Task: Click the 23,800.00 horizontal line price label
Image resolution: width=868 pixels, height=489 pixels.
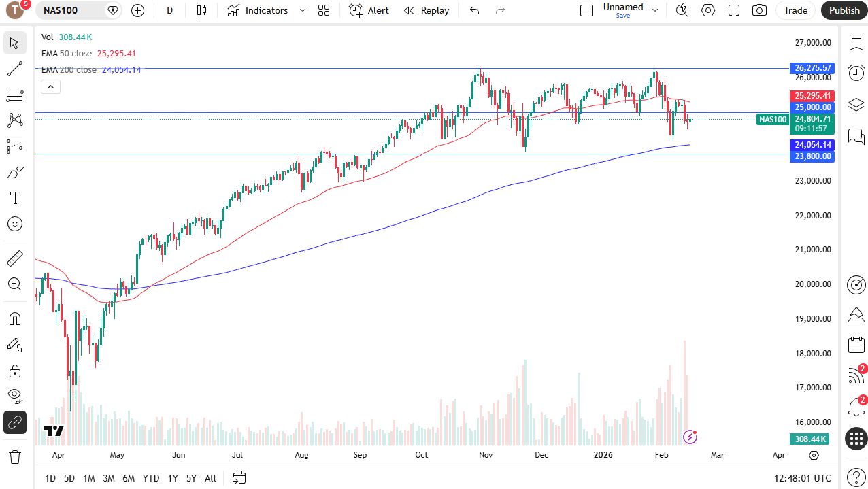Action: [812, 156]
